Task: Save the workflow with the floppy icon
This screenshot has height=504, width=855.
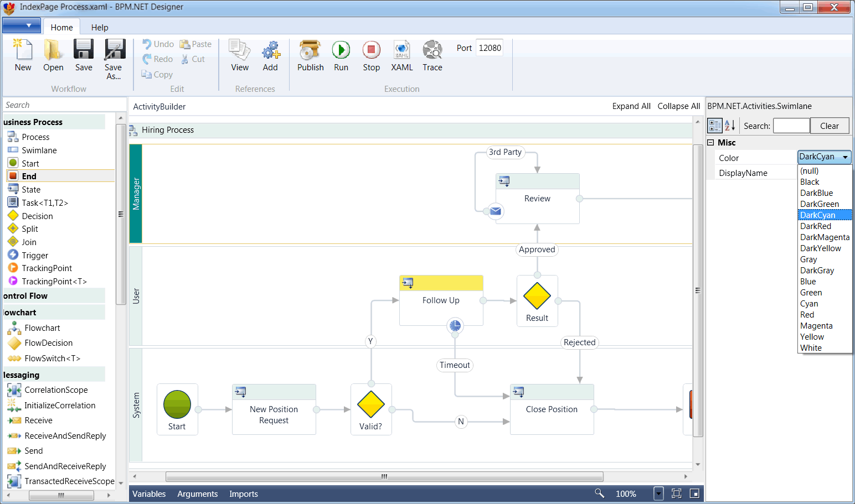Action: tap(84, 56)
